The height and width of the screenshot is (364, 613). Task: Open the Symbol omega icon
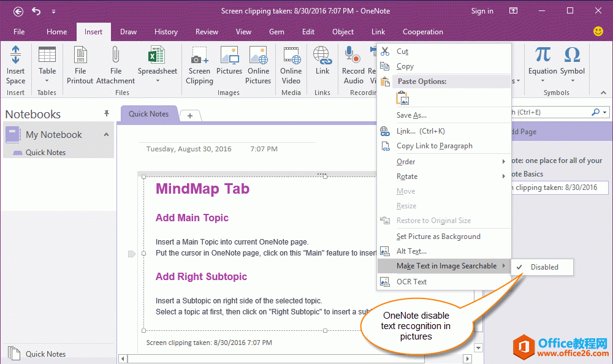(572, 55)
